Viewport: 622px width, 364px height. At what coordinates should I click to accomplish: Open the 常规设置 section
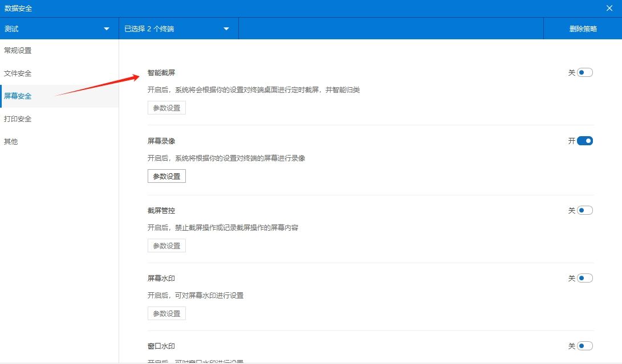click(59, 50)
